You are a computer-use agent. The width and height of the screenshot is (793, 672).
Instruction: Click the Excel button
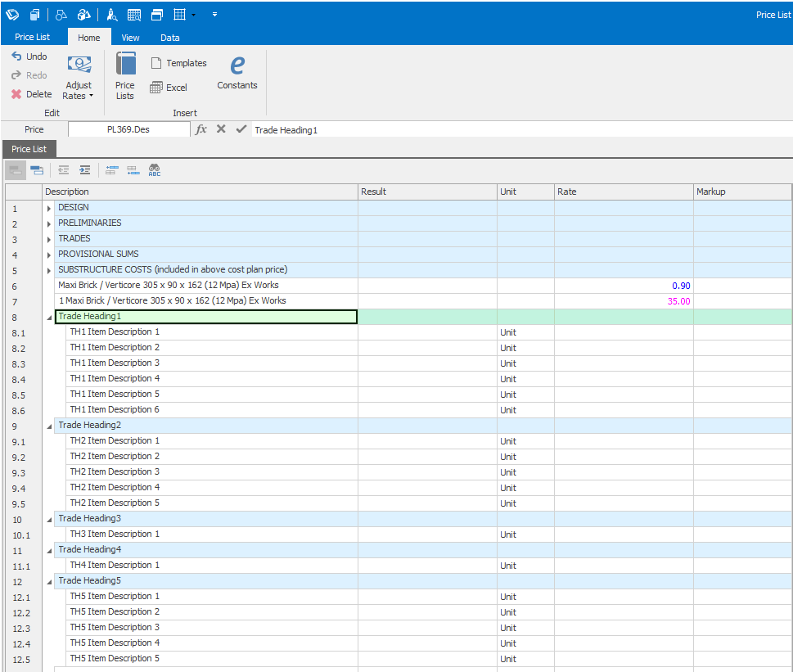169,87
